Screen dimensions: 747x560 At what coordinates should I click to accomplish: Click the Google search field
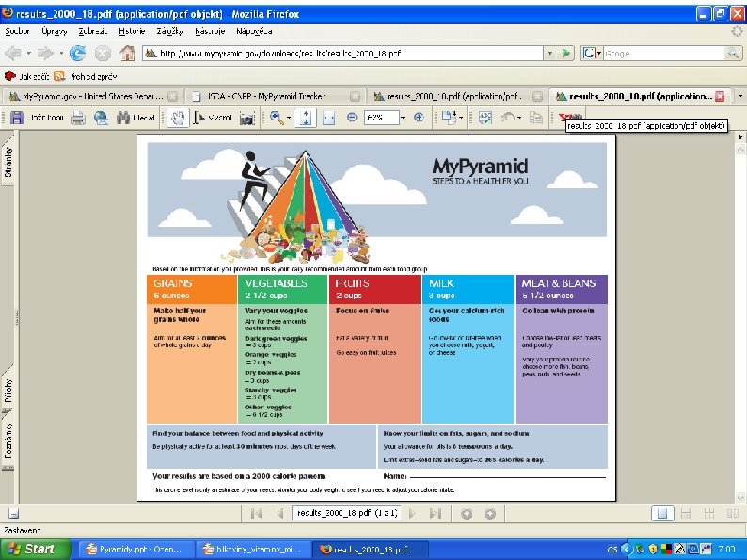coord(664,53)
